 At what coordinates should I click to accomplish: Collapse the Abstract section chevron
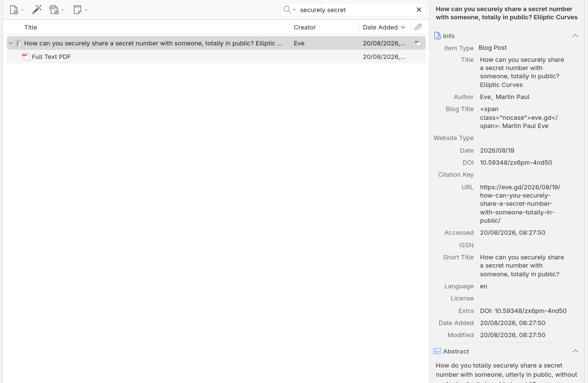pyautogui.click(x=575, y=351)
